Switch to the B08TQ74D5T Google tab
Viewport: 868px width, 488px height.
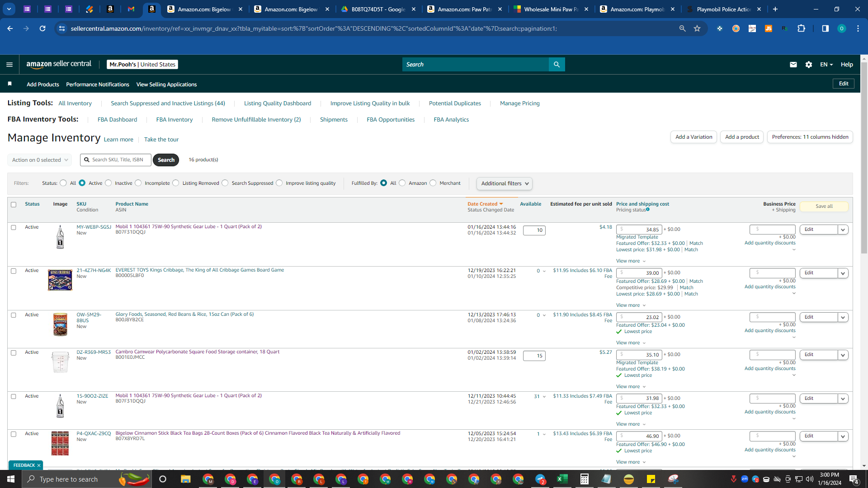coord(378,9)
